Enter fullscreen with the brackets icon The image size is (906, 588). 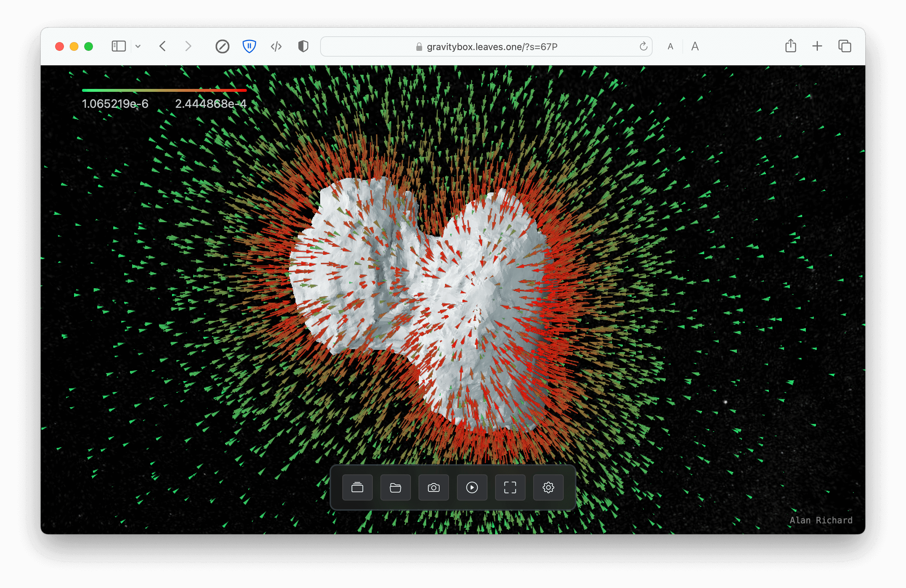pyautogui.click(x=510, y=487)
